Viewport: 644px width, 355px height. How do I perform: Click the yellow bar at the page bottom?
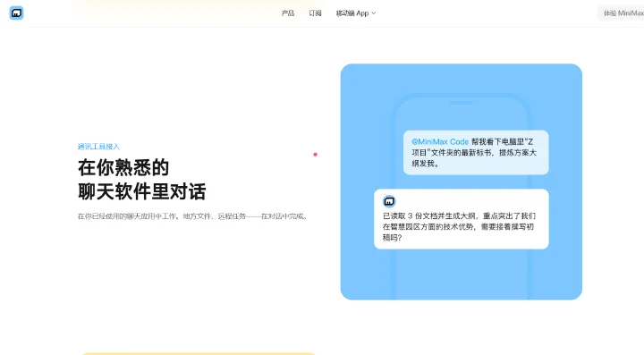coord(199,353)
